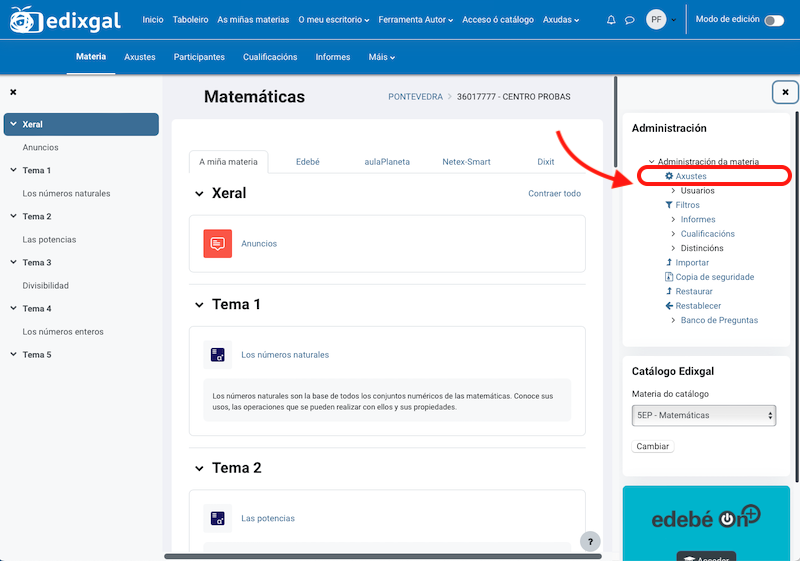Open the Materia do catálogo dropdown
800x561 pixels.
click(x=705, y=415)
